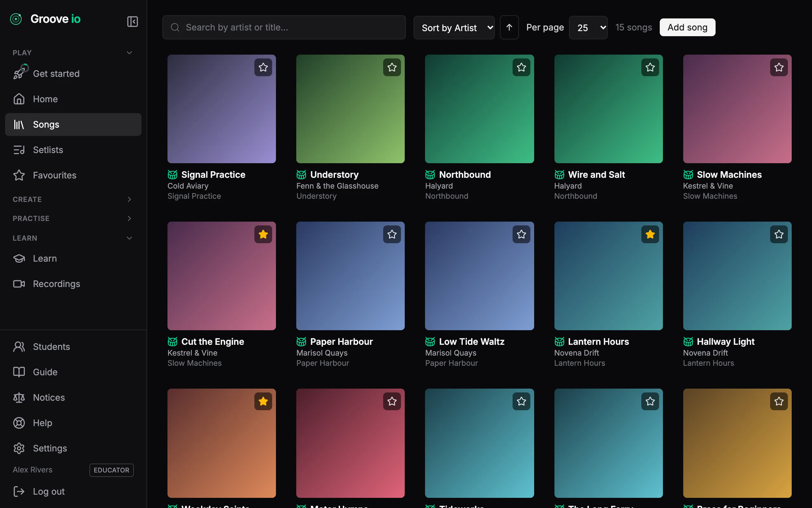
Task: Open the Sort by Artist dropdown
Action: (x=454, y=28)
